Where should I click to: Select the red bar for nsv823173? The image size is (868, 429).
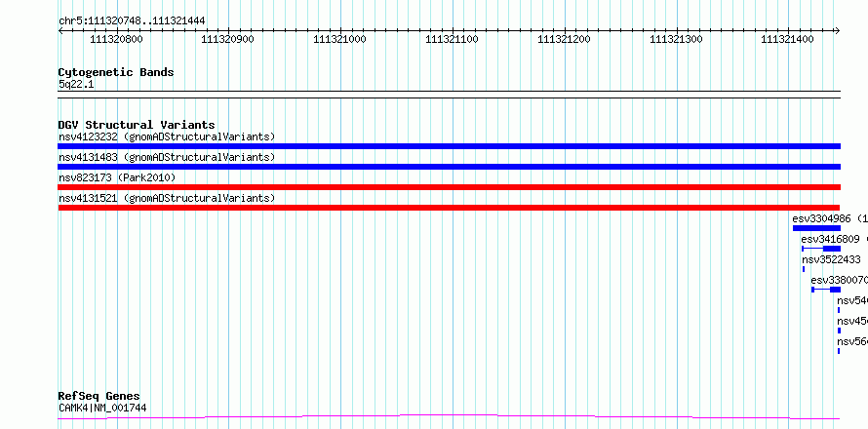coord(449,187)
